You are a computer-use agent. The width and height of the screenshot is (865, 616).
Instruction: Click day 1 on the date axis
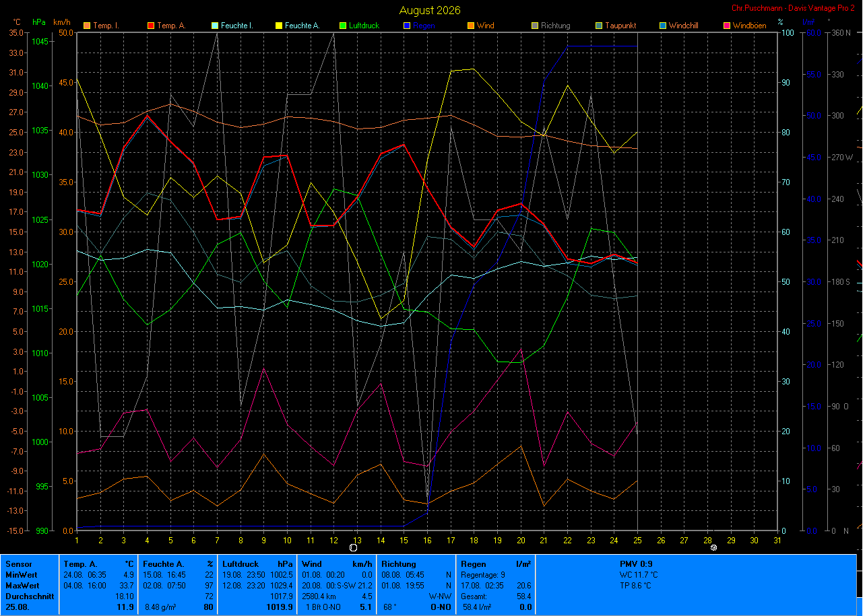(77, 540)
